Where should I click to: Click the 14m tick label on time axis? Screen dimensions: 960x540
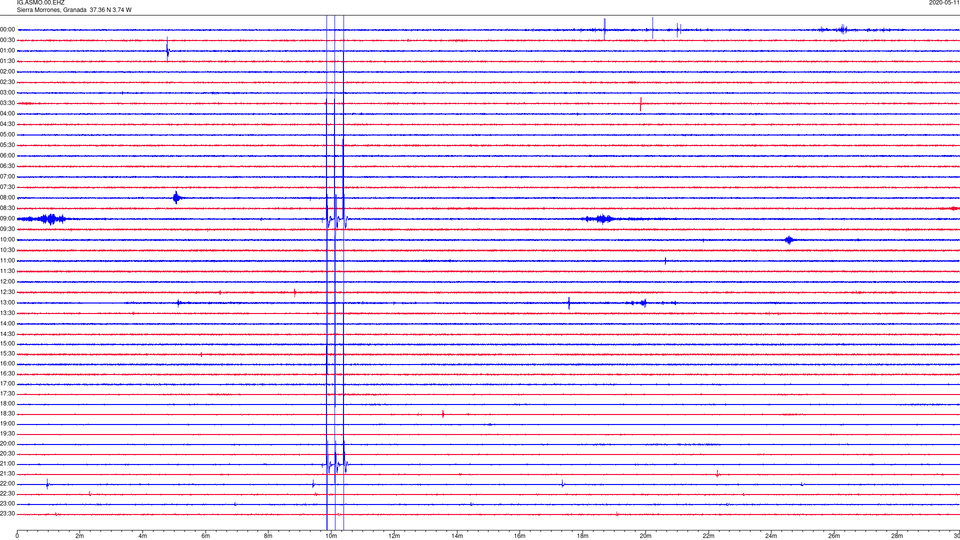(457, 536)
